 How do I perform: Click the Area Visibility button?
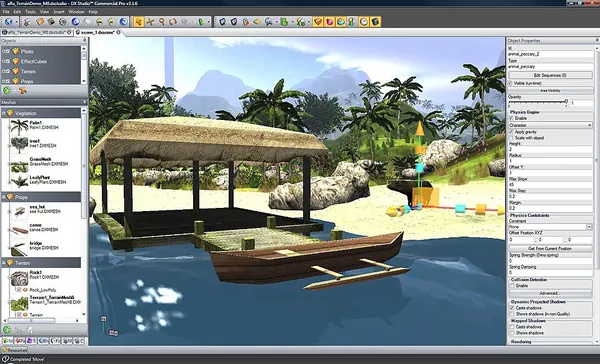click(x=550, y=91)
